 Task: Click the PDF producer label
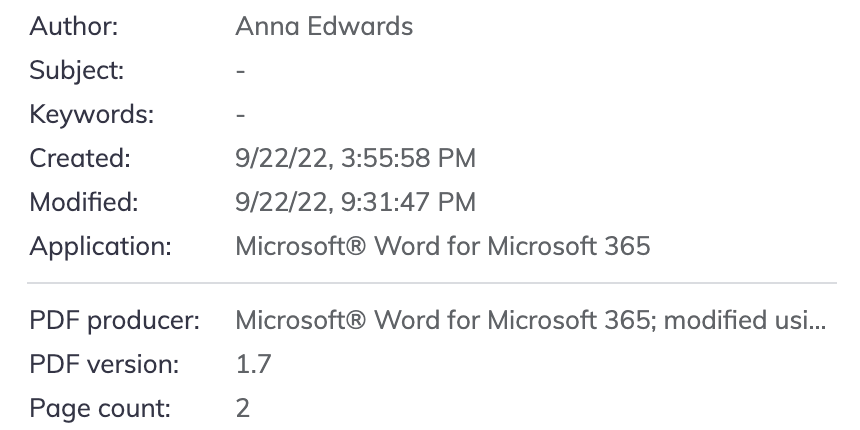115,321
